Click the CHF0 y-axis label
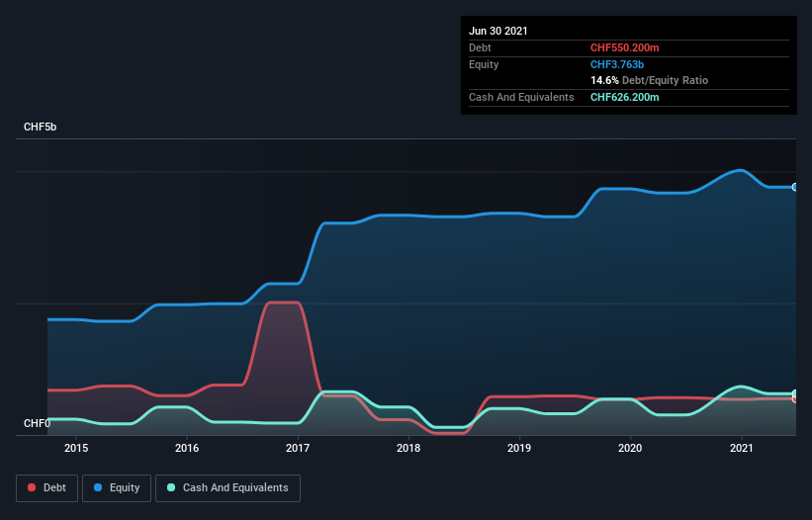The width and height of the screenshot is (812, 520). [37, 423]
